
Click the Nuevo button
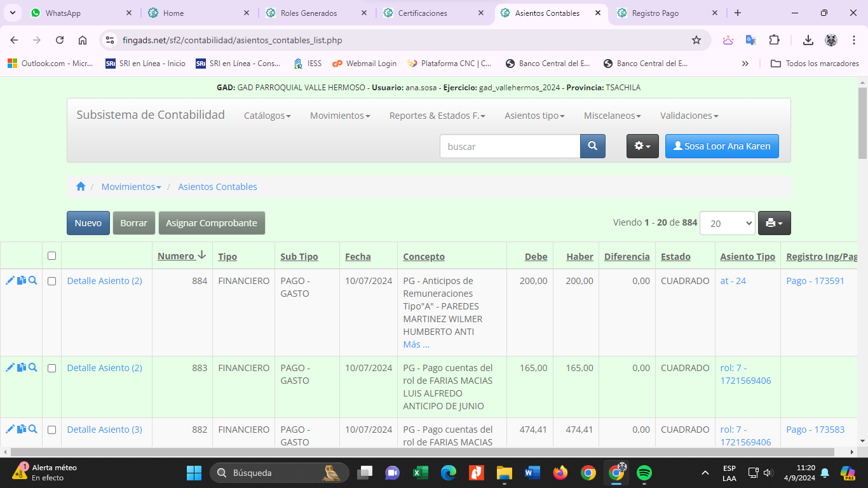[x=88, y=223]
